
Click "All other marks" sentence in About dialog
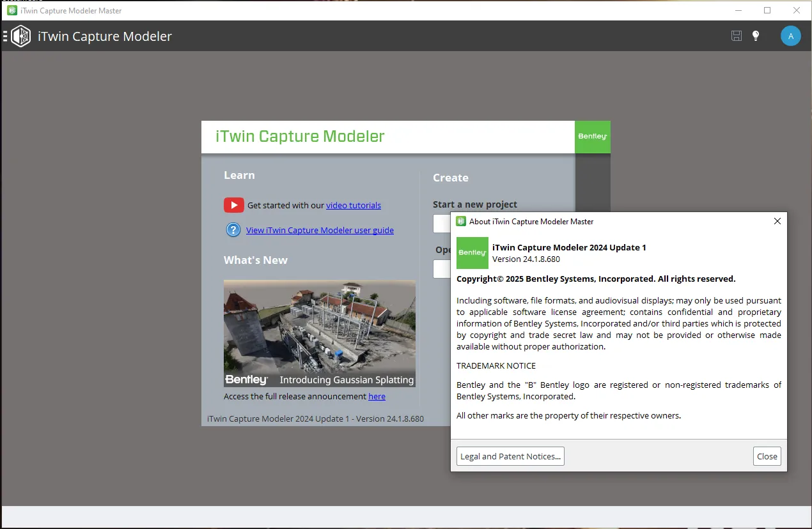click(x=569, y=415)
